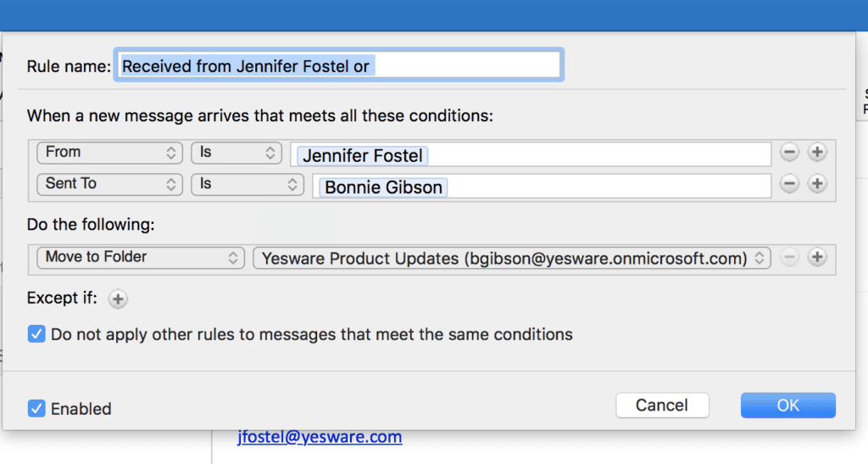
Task: Add another action after Move to Folder
Action: (x=817, y=258)
